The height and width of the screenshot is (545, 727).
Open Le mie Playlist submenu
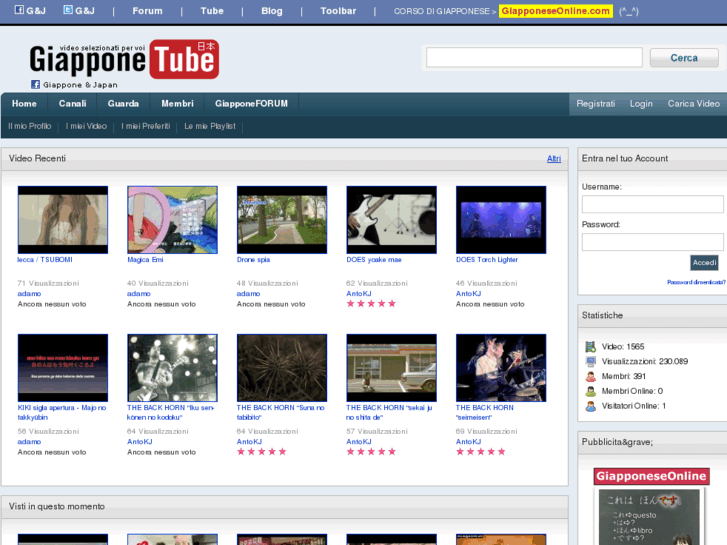tap(210, 126)
